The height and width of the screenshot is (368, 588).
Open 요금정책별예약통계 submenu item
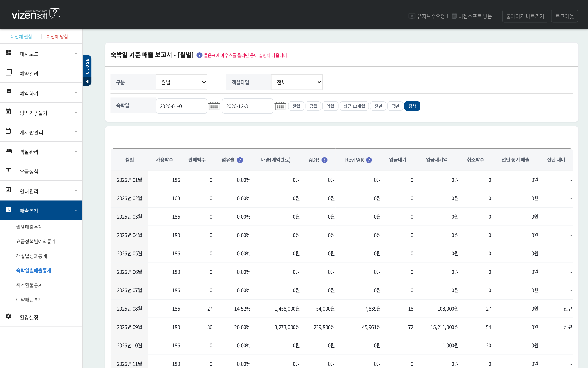36,242
